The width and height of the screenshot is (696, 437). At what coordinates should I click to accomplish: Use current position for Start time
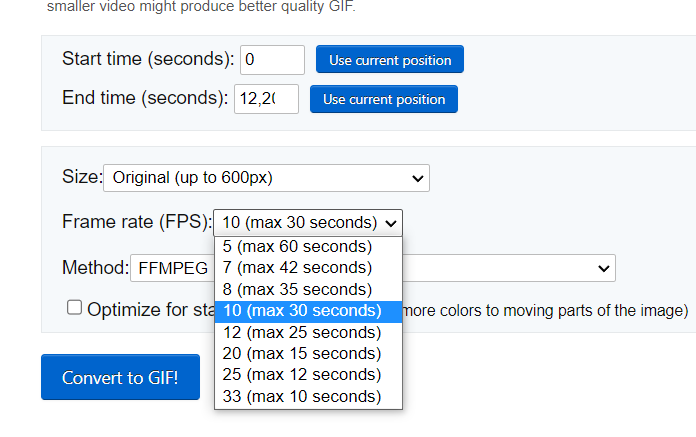tap(390, 60)
